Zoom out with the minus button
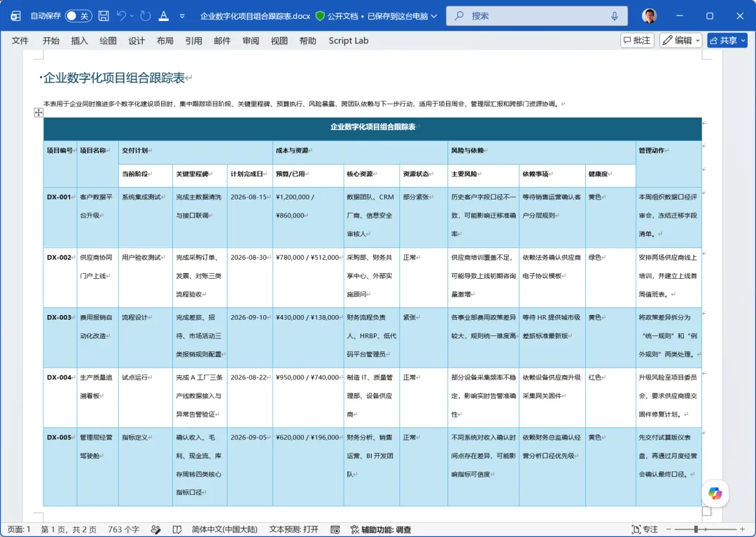The image size is (756, 537). (x=668, y=529)
